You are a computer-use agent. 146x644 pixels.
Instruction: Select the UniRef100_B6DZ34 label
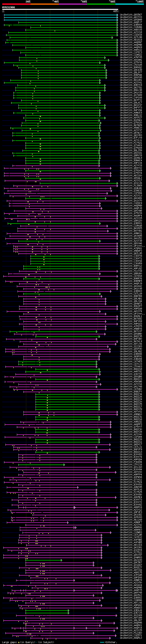(131, 395)
